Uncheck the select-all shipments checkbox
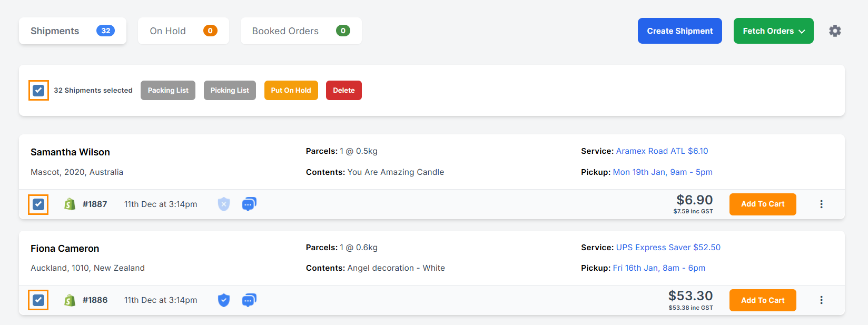The width and height of the screenshot is (868, 325). [x=38, y=90]
